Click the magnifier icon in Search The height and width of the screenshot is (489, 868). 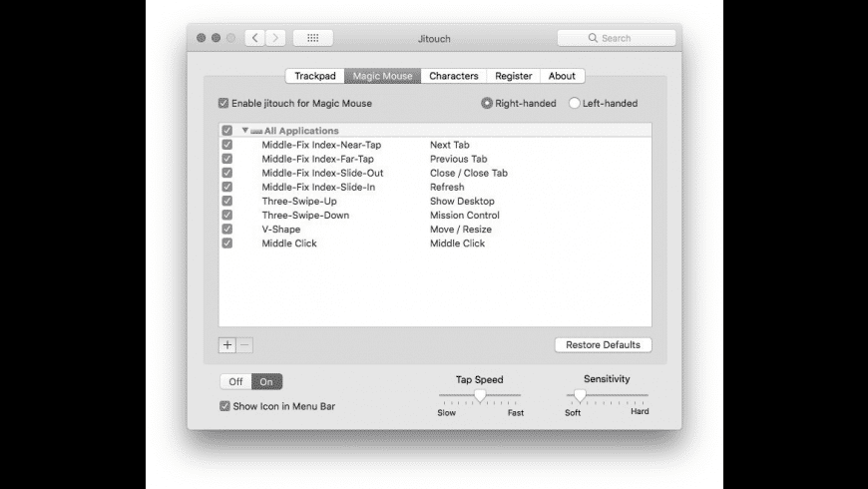593,38
